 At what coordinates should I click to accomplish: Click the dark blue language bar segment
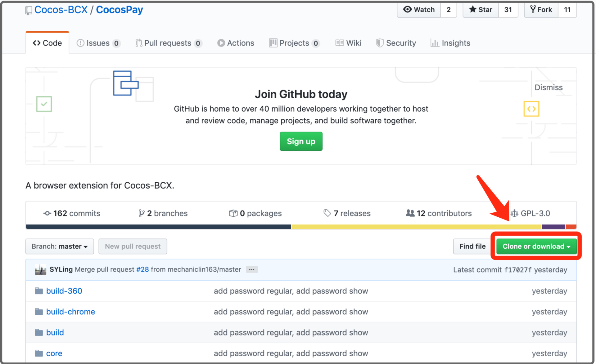(158, 227)
